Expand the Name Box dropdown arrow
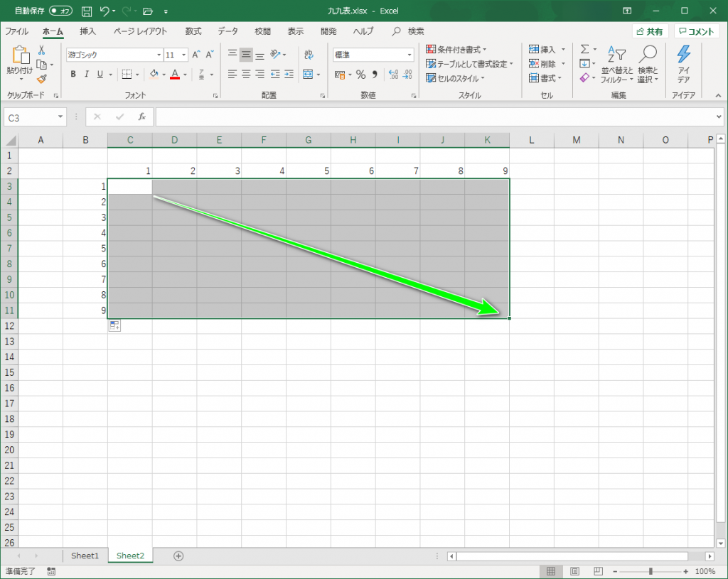The width and height of the screenshot is (728, 579). pos(61,117)
